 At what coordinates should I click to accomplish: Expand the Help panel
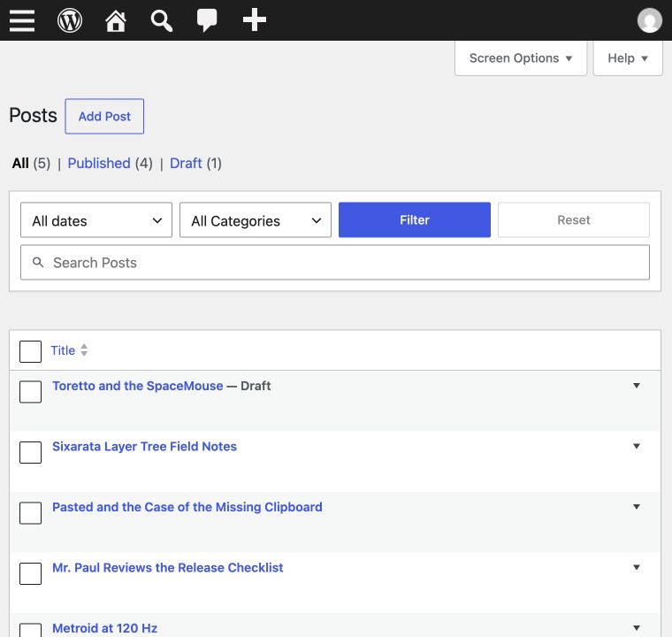tap(628, 58)
